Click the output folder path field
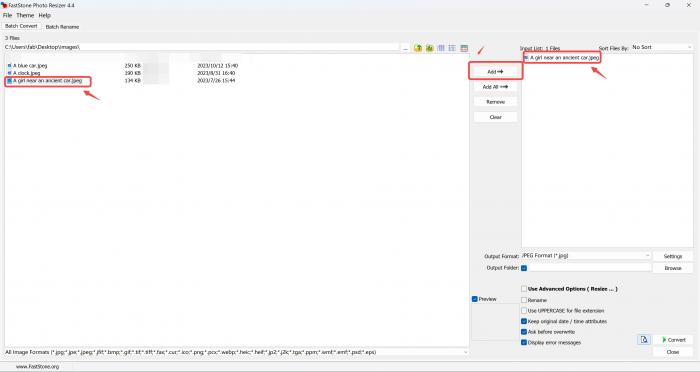This screenshot has height=372, width=700. coord(590,268)
